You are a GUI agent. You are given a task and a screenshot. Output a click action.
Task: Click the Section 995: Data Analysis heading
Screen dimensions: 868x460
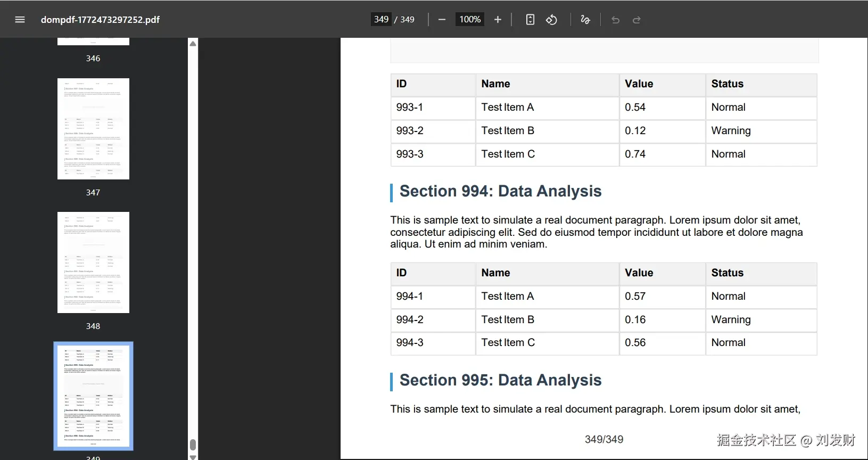(500, 380)
